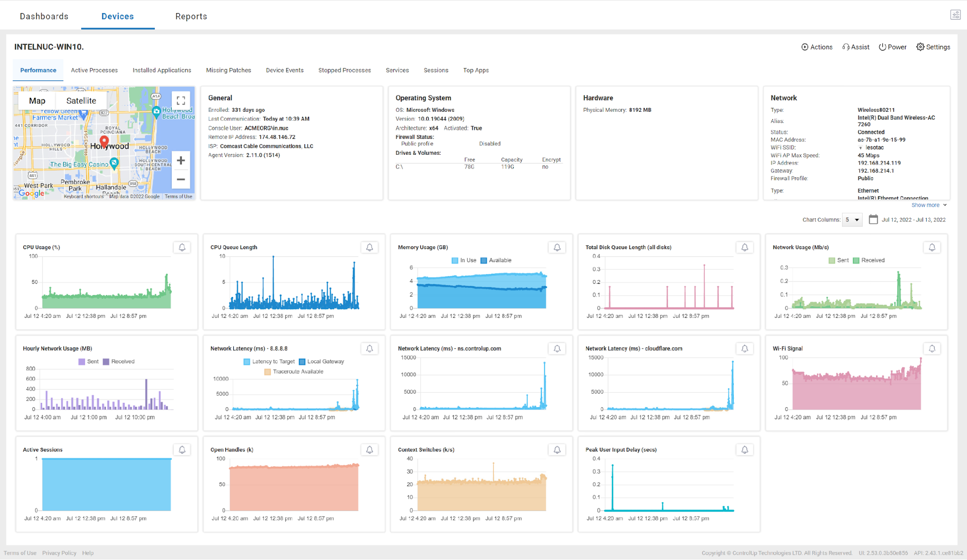
Task: Click bell icon on Network Usage chart
Action: [932, 247]
